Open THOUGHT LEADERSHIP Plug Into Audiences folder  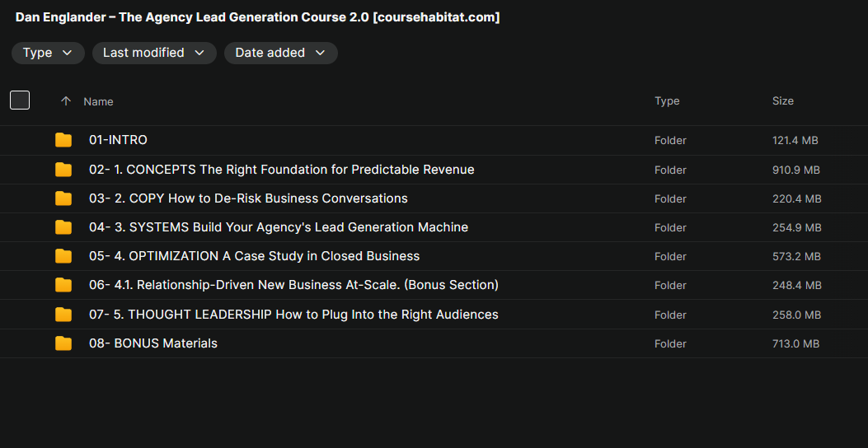(293, 315)
